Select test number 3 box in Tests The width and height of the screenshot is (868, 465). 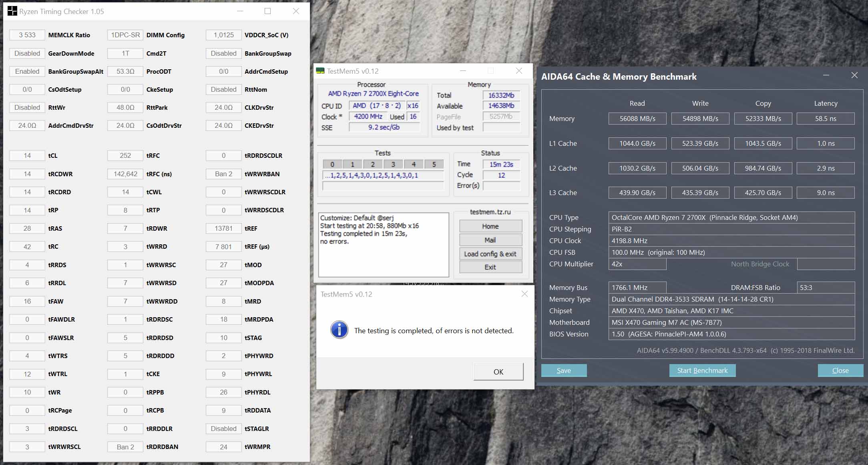pos(393,164)
